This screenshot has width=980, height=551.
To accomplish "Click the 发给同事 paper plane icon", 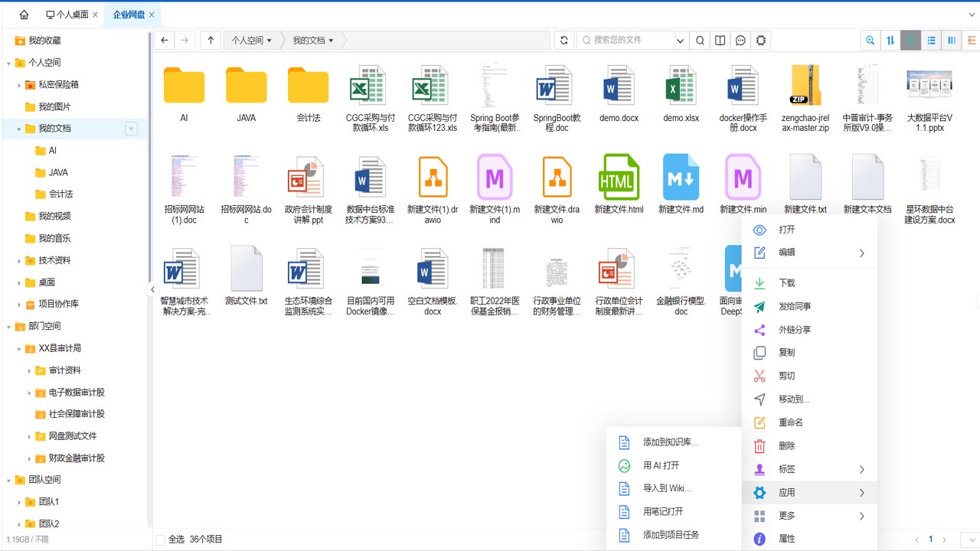I will [759, 306].
